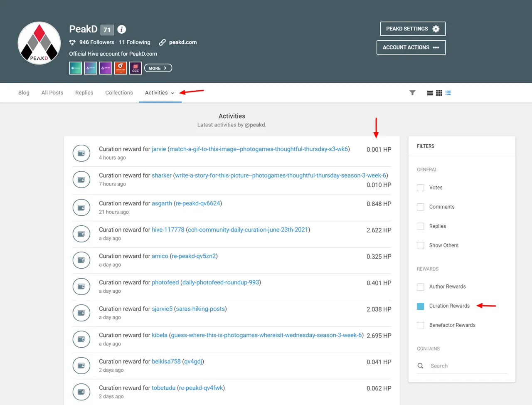
Task: Open the match-a-gif-to-this-image post link
Action: [259, 149]
